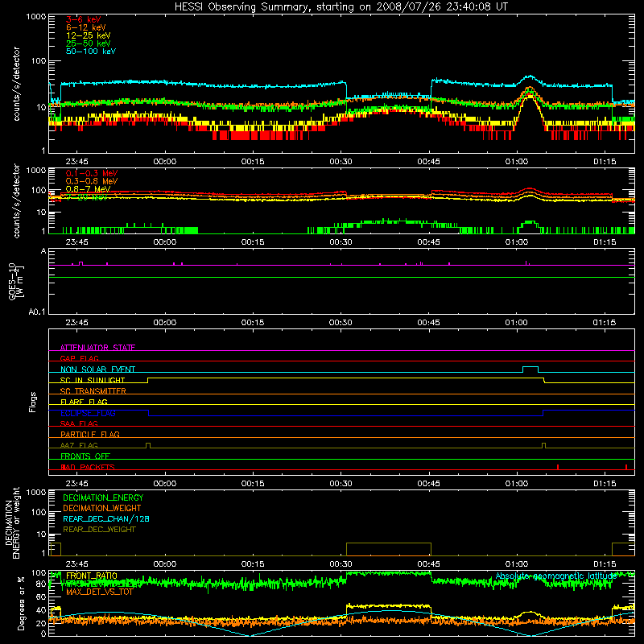Select the ATTENUATOR_STATE flag label
Image resolution: width=644 pixels, height=644 pixels.
(x=97, y=348)
